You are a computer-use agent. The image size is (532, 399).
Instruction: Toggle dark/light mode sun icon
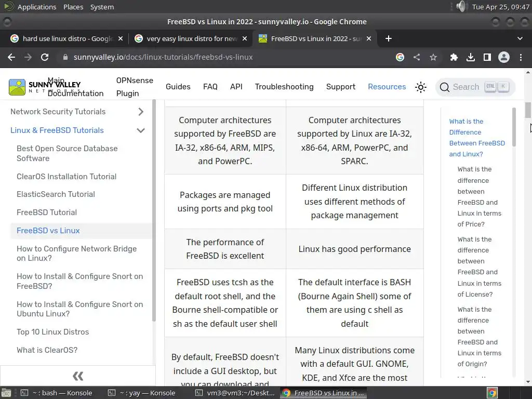pos(421,87)
